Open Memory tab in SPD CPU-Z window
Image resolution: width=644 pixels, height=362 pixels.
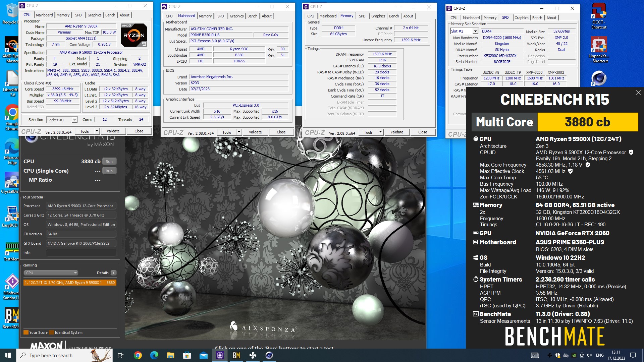[490, 18]
